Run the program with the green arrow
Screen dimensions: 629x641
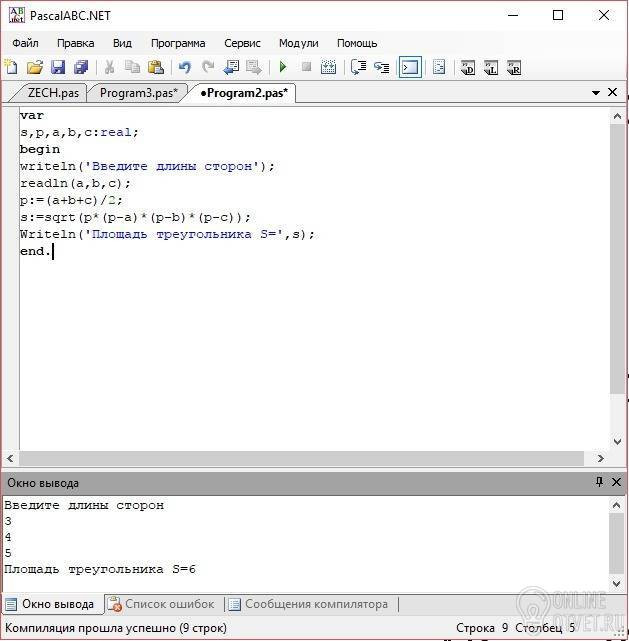283,67
